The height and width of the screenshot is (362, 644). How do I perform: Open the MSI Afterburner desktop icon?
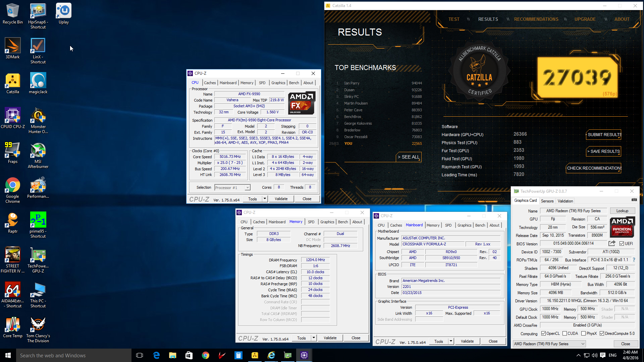(x=38, y=156)
